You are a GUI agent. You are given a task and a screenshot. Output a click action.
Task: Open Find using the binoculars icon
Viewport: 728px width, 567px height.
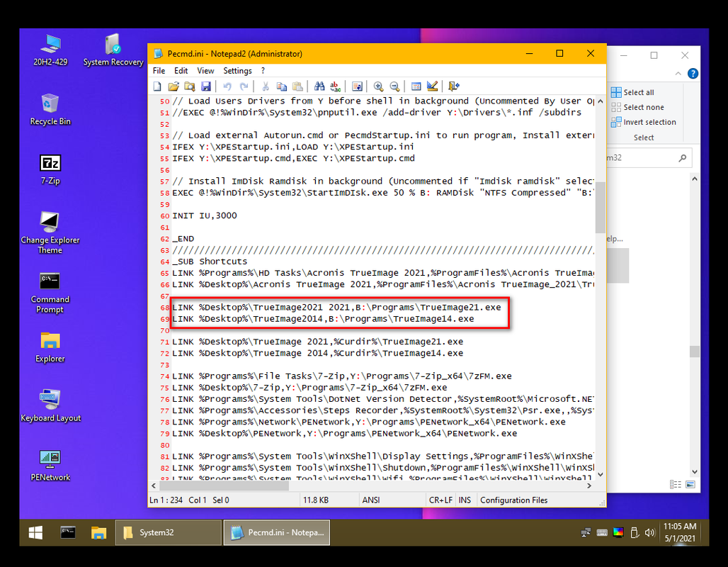tap(319, 86)
